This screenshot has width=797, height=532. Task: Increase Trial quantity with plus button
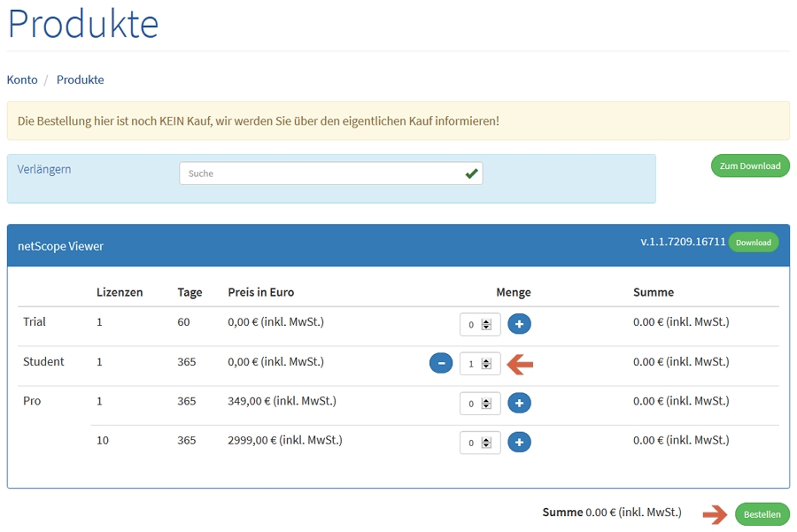519,324
